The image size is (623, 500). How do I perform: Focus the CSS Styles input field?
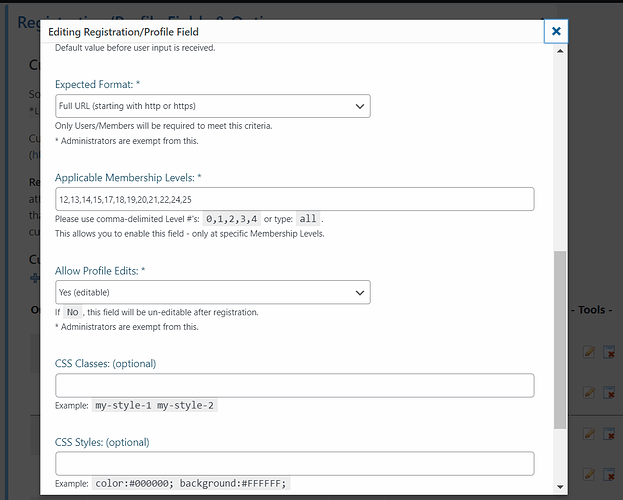click(295, 463)
